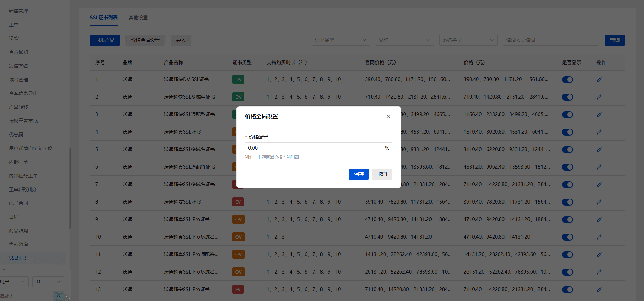Image resolution: width=644 pixels, height=301 pixels.
Task: Open 日程 in sidebar
Action: pos(14,217)
